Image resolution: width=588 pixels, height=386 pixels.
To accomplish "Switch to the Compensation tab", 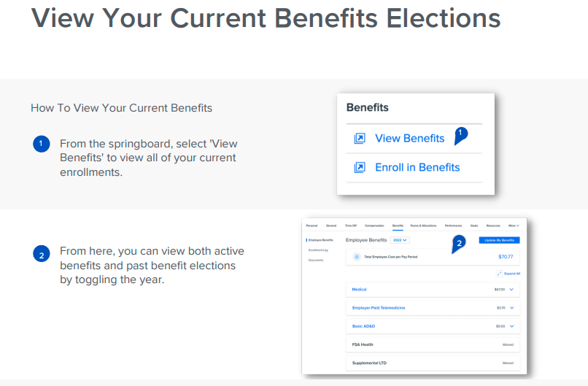I will coord(374,226).
